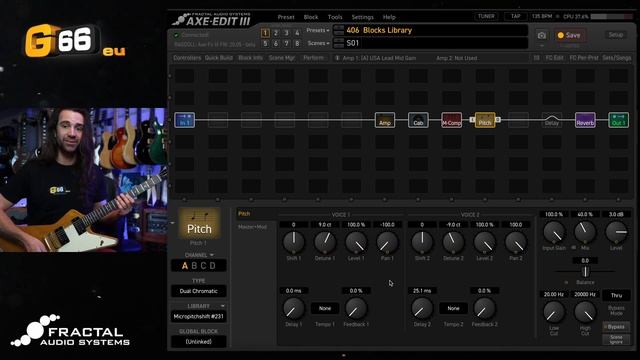Adjust the Low Cut knob
This screenshot has height=360, width=640.
tap(554, 312)
